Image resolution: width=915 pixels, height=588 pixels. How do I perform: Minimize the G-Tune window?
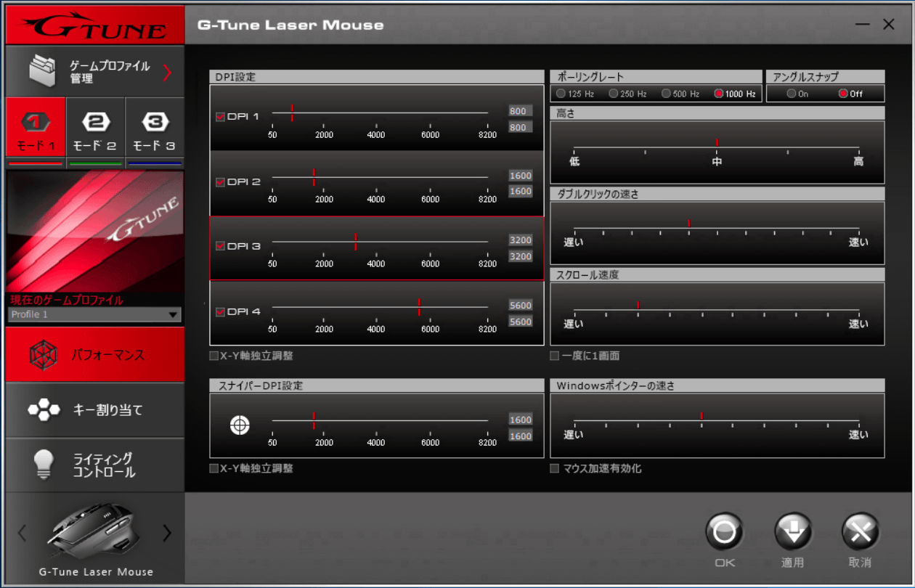(863, 25)
